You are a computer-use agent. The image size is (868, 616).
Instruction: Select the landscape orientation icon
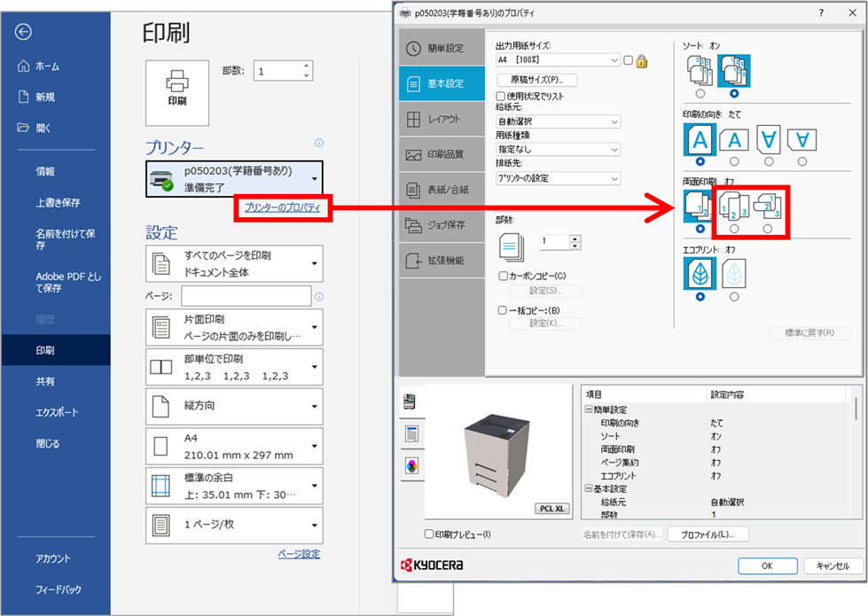pyautogui.click(x=733, y=140)
